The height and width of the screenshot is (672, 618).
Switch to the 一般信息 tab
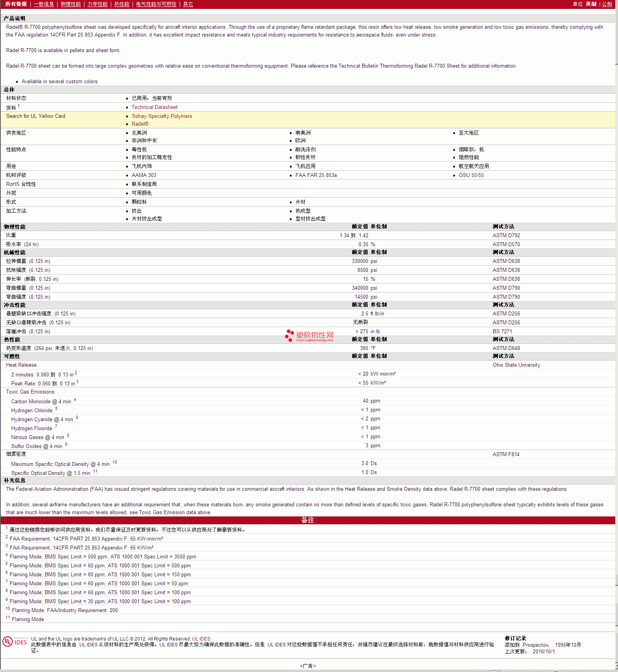pos(44,4)
